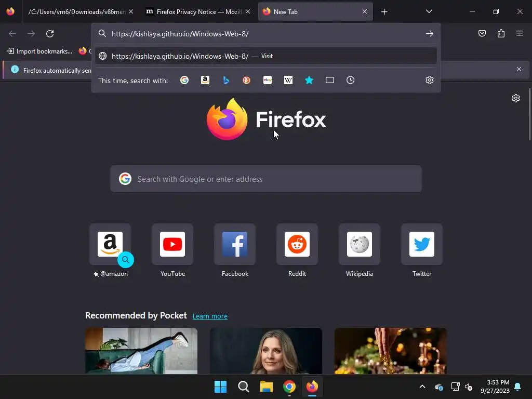Open the Extensions puzzle icon
The width and height of the screenshot is (532, 399).
pos(501,33)
